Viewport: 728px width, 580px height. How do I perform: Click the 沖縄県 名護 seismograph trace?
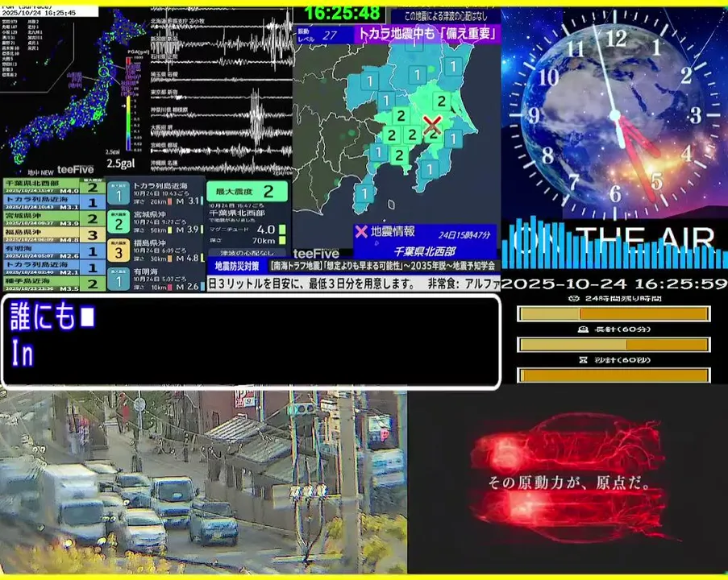222,167
